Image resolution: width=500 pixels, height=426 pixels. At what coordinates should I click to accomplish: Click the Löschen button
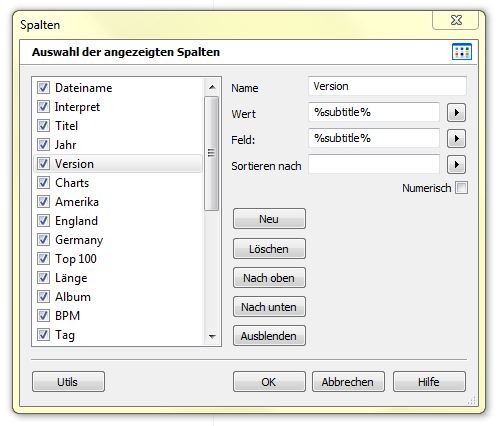(269, 249)
